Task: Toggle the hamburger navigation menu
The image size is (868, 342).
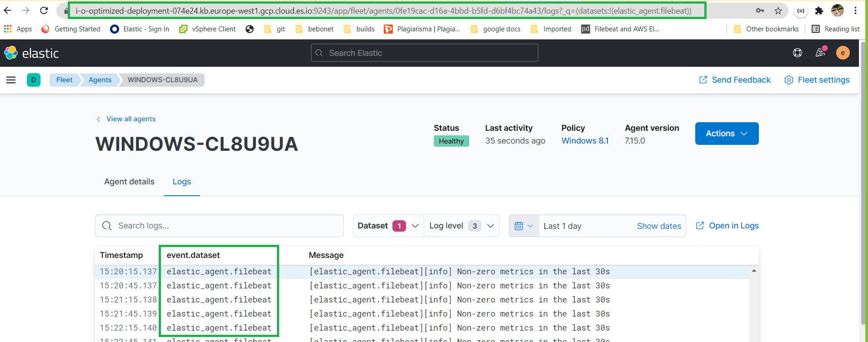Action: click(x=11, y=80)
